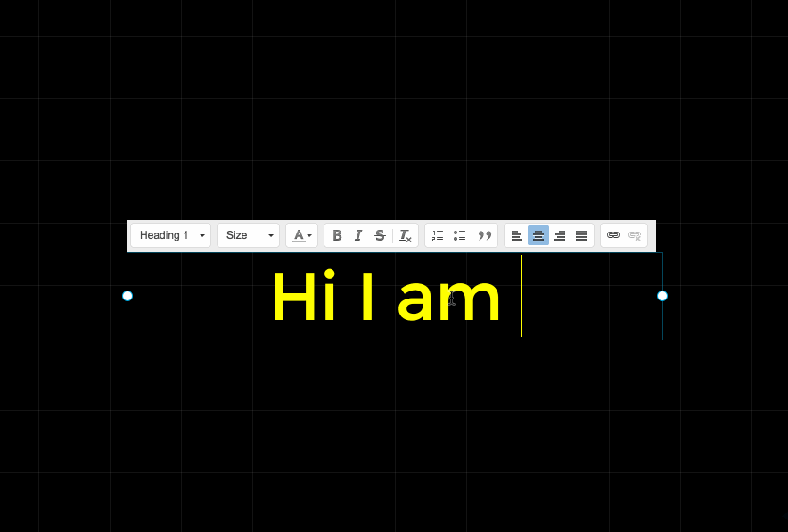The height and width of the screenshot is (532, 788).
Task: Select center alignment button
Action: (x=538, y=235)
